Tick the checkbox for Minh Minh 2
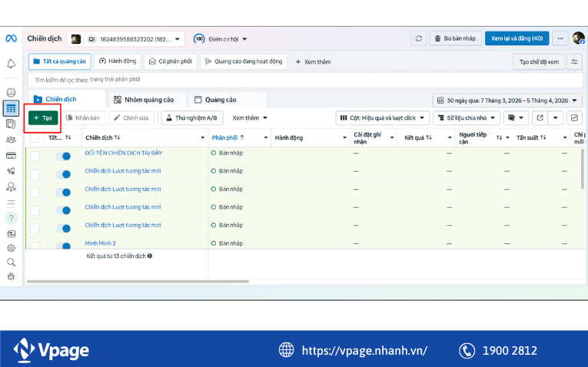This screenshot has width=588, height=367. pyautogui.click(x=35, y=243)
